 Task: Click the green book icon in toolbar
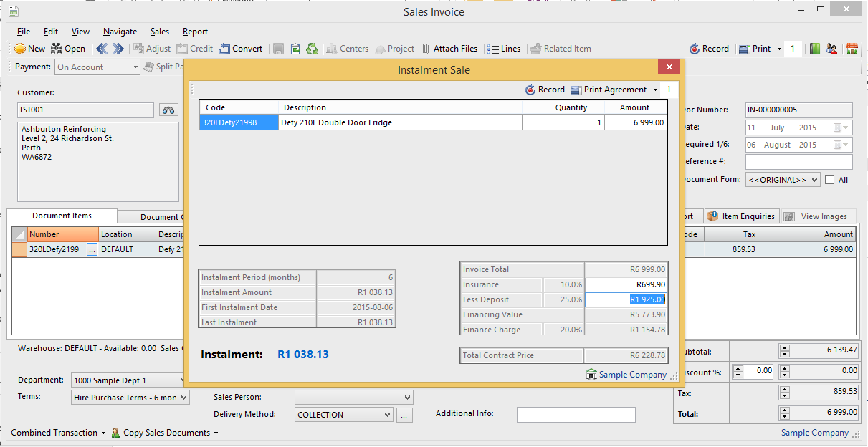point(815,49)
